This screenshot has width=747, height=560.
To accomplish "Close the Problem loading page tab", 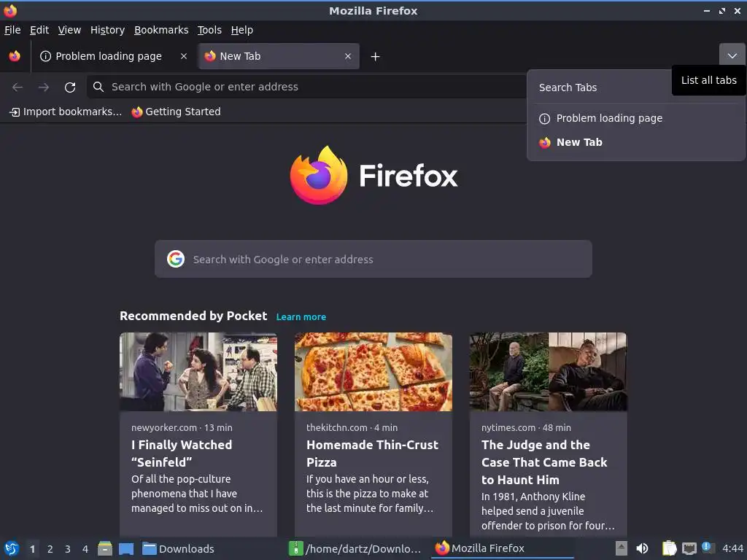I will click(183, 56).
